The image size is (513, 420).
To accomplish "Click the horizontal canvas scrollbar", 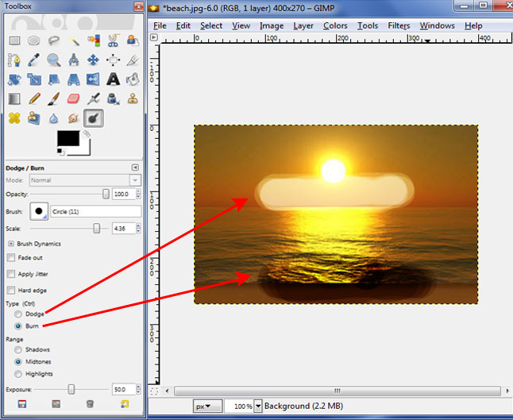I will pos(337,391).
